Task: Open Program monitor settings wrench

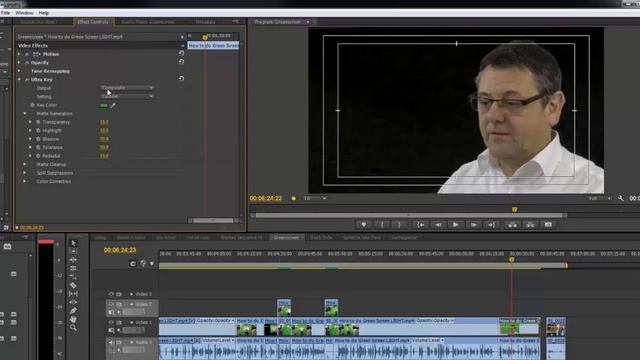Action: pos(621,198)
